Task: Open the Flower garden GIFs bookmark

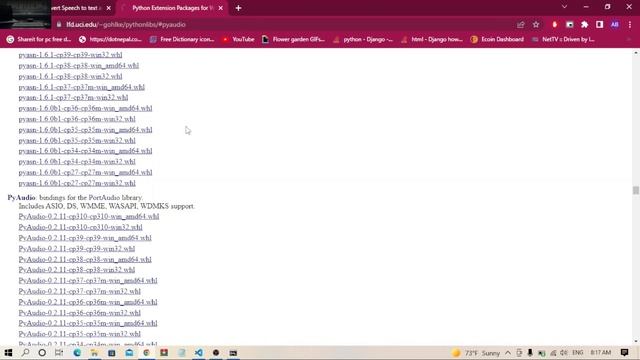Action: coord(293,40)
